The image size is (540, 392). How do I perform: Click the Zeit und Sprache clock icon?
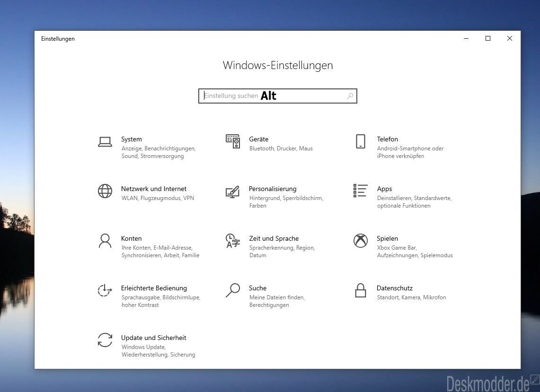click(233, 241)
